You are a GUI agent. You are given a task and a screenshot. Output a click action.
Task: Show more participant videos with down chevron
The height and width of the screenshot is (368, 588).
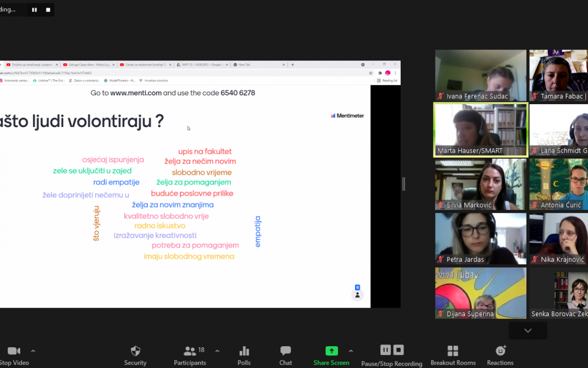[528, 330]
